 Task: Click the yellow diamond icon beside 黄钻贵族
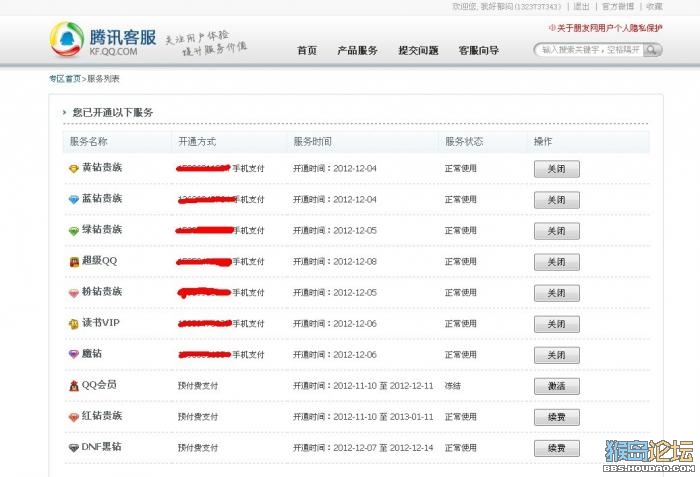(x=74, y=168)
